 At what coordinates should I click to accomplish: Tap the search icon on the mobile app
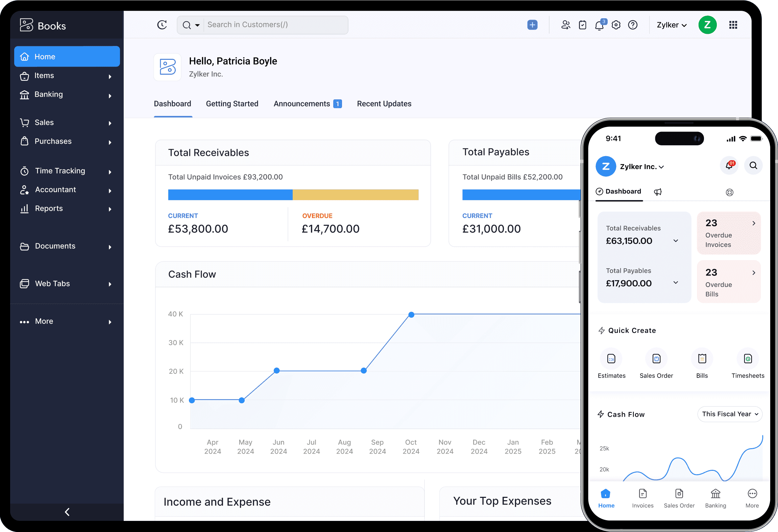pos(753,166)
